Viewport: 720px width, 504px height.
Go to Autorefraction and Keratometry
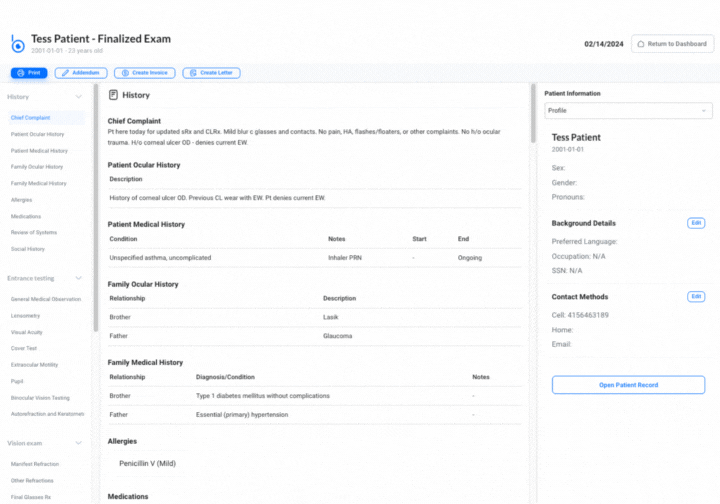pos(47,414)
